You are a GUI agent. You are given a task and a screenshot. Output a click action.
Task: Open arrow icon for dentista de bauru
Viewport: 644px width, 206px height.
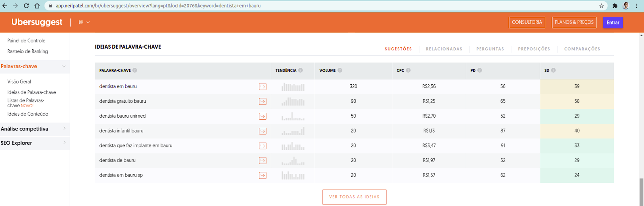coord(262,161)
